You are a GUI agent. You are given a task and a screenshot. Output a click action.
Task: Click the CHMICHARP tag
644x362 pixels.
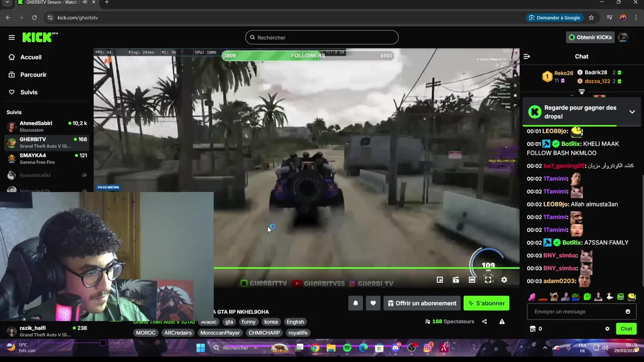(x=264, y=333)
